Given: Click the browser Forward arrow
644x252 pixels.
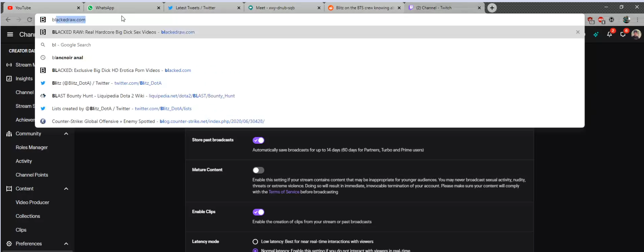Looking at the screenshot, I should click(19, 20).
